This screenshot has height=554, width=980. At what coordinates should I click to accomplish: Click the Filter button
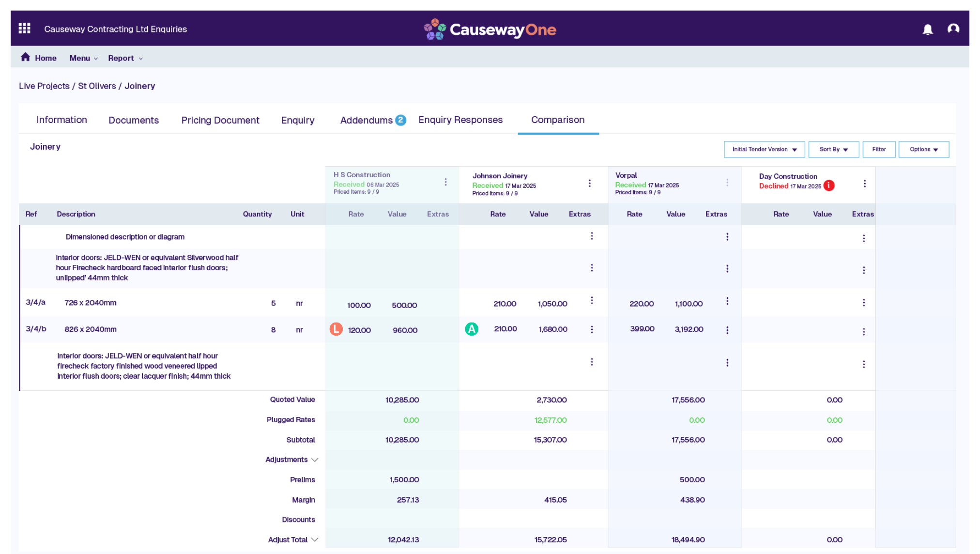click(x=879, y=149)
